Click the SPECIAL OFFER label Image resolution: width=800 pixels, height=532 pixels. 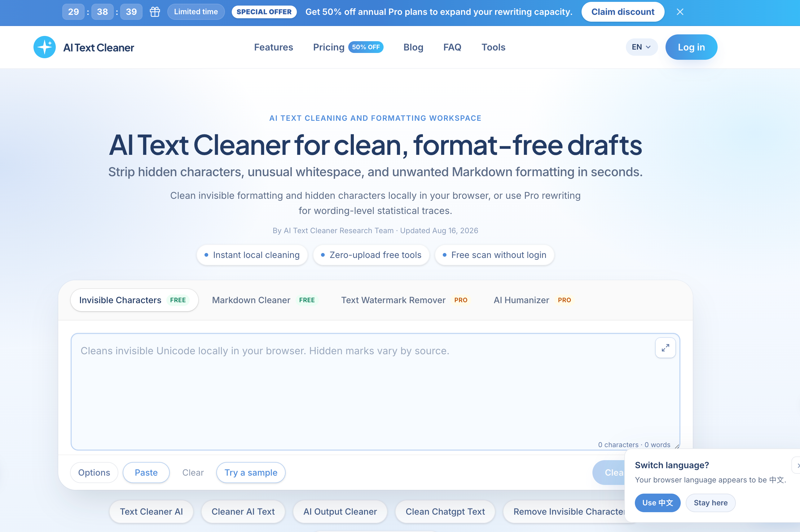[x=264, y=12]
